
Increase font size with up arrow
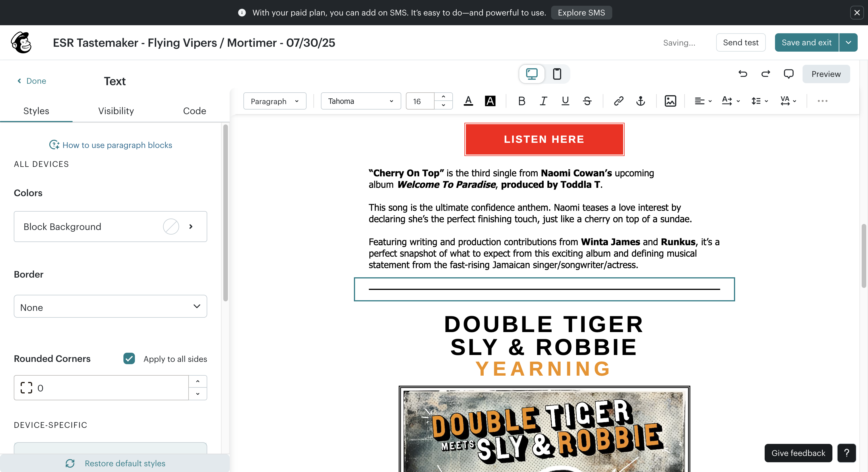[x=443, y=97]
